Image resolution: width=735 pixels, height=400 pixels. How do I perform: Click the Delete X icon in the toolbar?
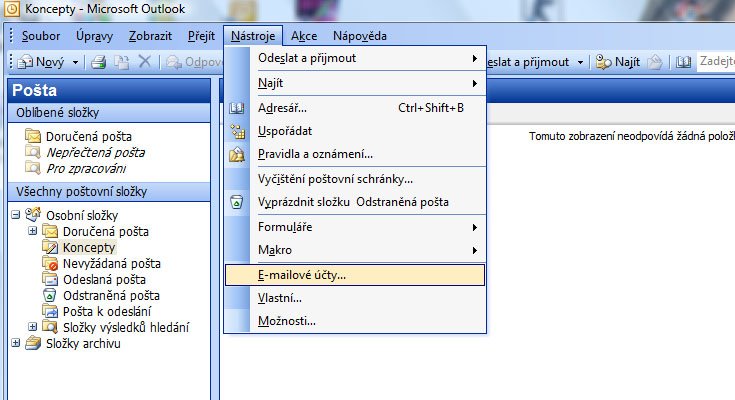145,61
